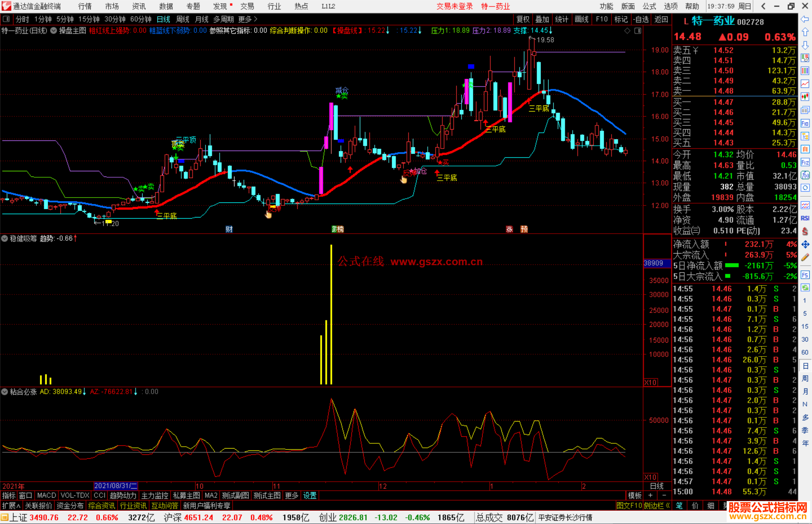The height and width of the screenshot is (524, 812).
Task: Open the intraday trend line chart sidebar icon
Action: 805,84
